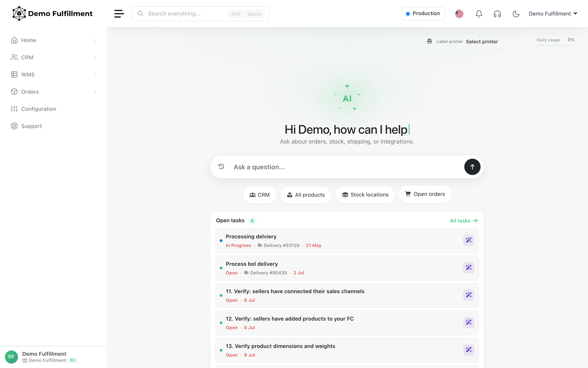
Task: Click the Support lifebuoy icon in sidebar
Action: click(14, 126)
